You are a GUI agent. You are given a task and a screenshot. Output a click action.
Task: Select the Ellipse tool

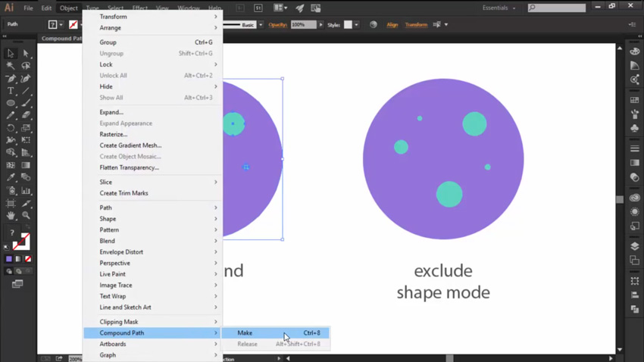point(11,103)
